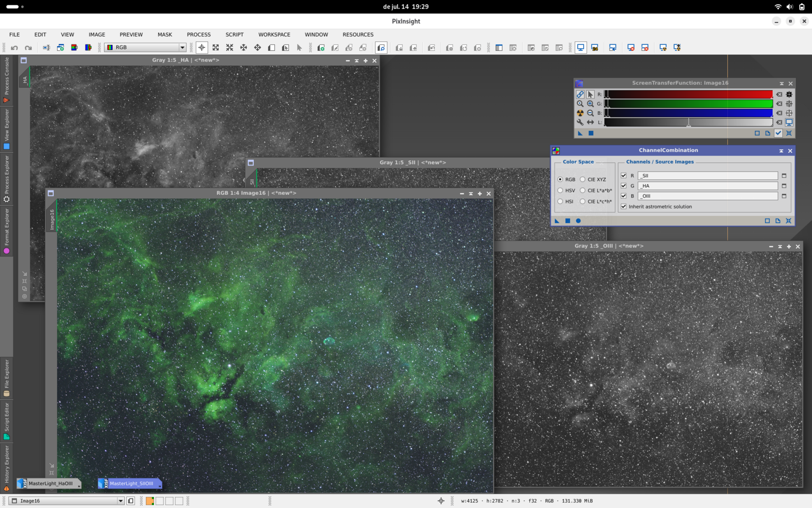Click the New Preview mode icon
Viewport: 812px width, 508px height.
271,48
